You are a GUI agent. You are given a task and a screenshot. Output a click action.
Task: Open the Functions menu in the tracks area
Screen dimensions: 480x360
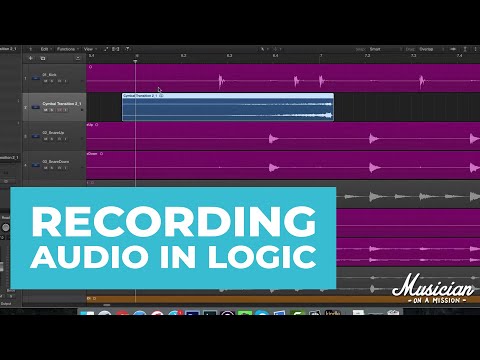[x=67, y=49]
